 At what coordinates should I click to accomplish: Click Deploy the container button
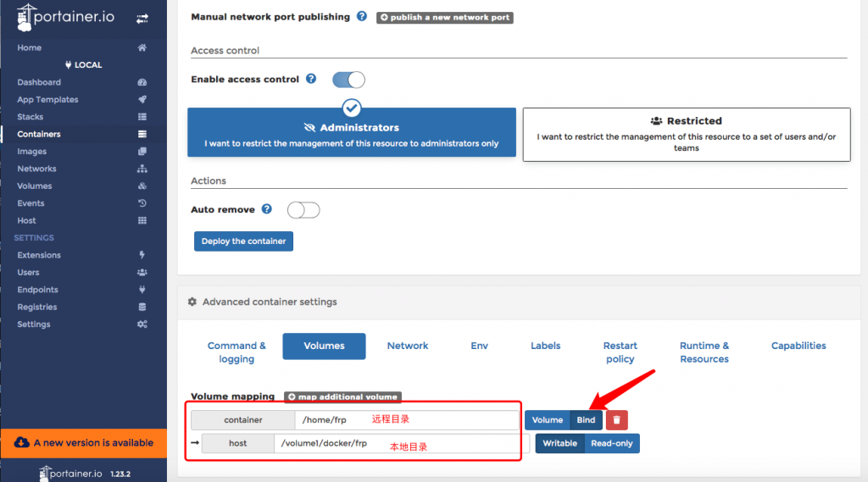pyautogui.click(x=243, y=241)
